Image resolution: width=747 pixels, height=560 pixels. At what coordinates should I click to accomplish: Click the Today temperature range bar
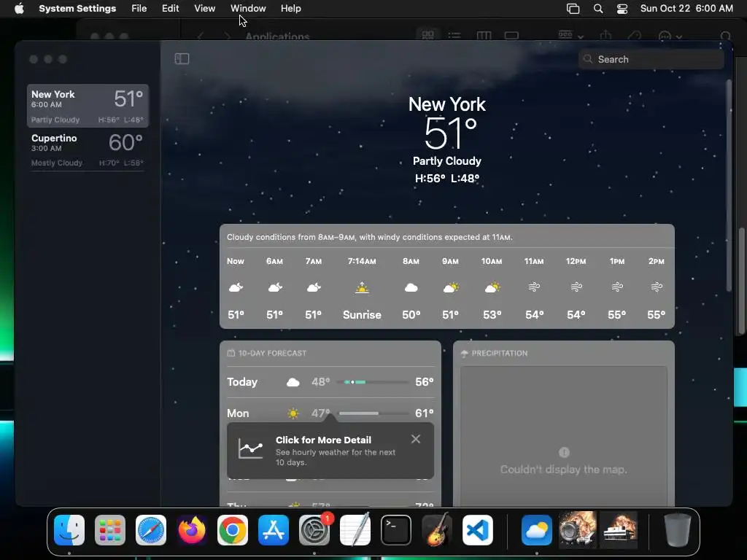coord(373,382)
